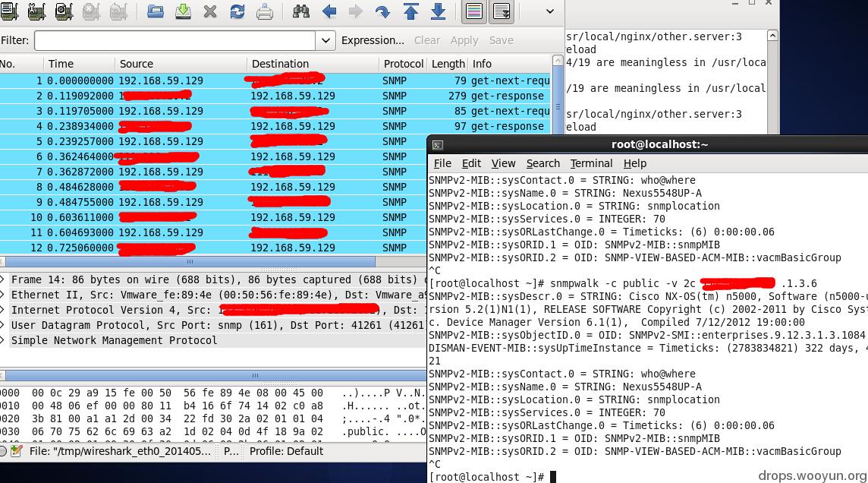Expand Simple Network Management Protocol node
Screen dimensions: 868x483
[2, 340]
